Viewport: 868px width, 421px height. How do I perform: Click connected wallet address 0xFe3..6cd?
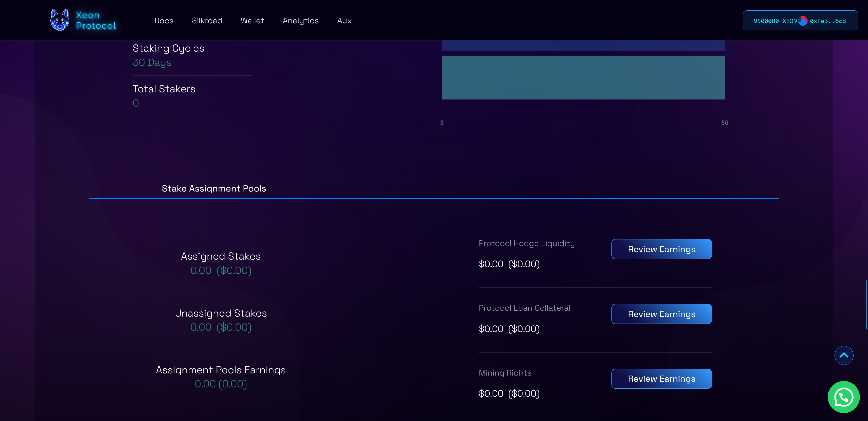pyautogui.click(x=828, y=21)
